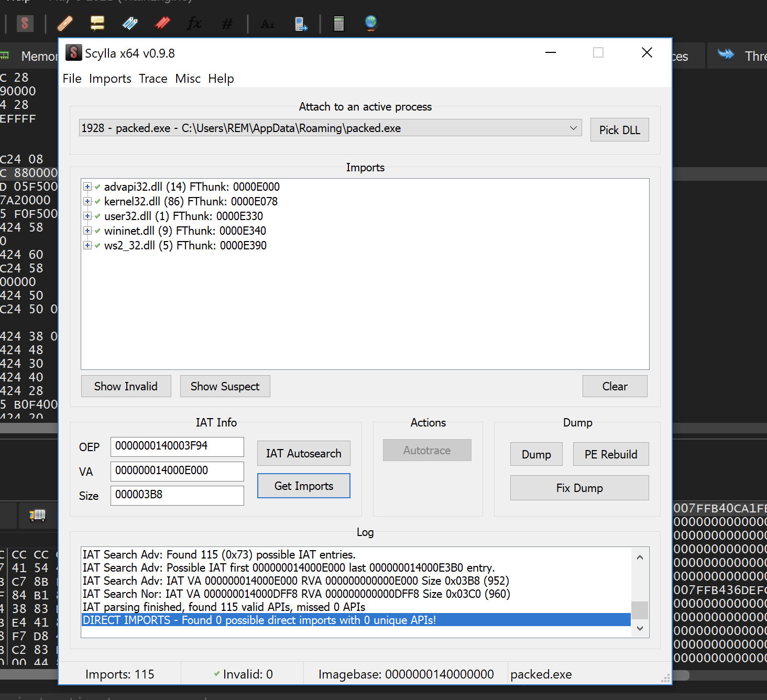Click the intermodular calls icon
The height and width of the screenshot is (700, 767).
point(301,24)
